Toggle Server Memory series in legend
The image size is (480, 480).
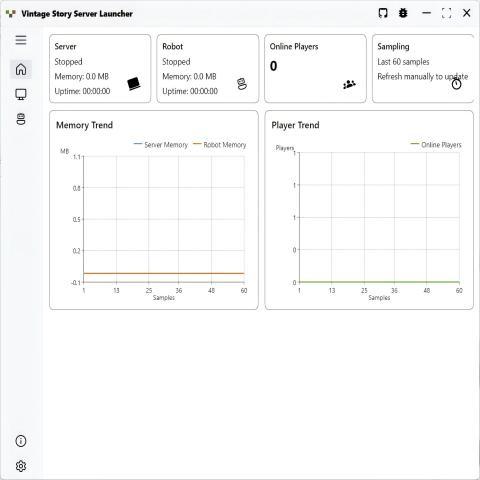point(161,145)
